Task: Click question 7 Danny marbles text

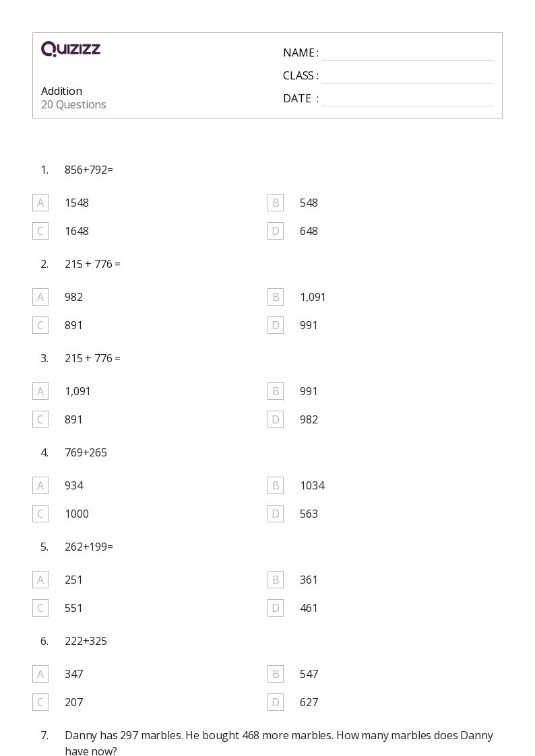Action: click(279, 743)
